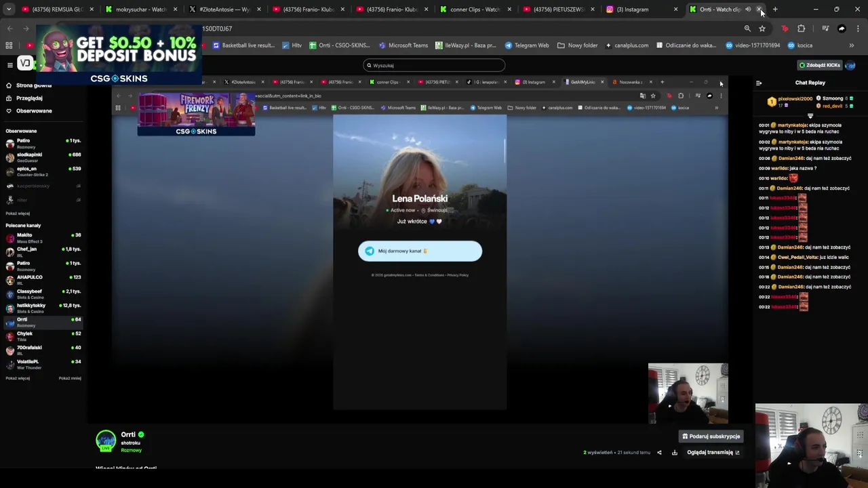Image resolution: width=868 pixels, height=488 pixels.
Task: Open the hamburger menu beside Kick logo
Action: 9,65
